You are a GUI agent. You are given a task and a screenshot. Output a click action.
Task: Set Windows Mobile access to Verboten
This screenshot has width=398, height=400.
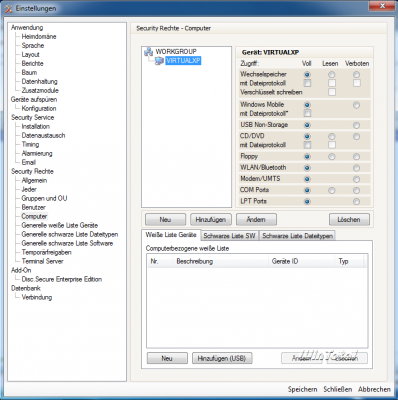(x=357, y=105)
